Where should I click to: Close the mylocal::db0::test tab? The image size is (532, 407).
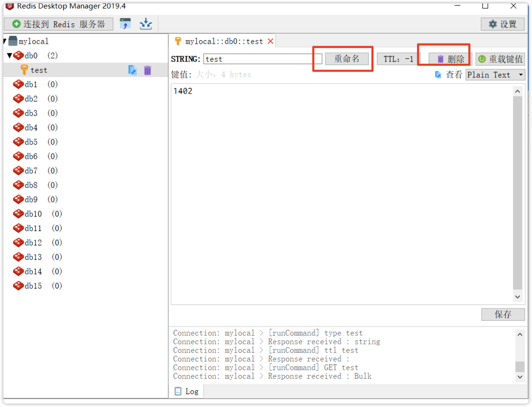pyautogui.click(x=270, y=41)
